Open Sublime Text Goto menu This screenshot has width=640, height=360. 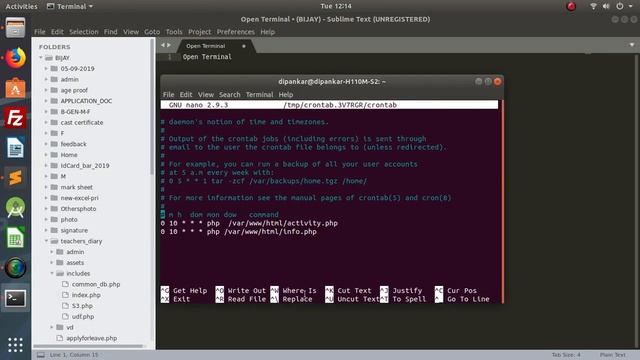tap(152, 32)
